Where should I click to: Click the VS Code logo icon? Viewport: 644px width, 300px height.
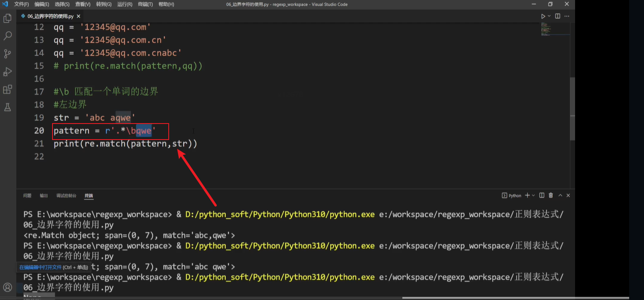5,4
